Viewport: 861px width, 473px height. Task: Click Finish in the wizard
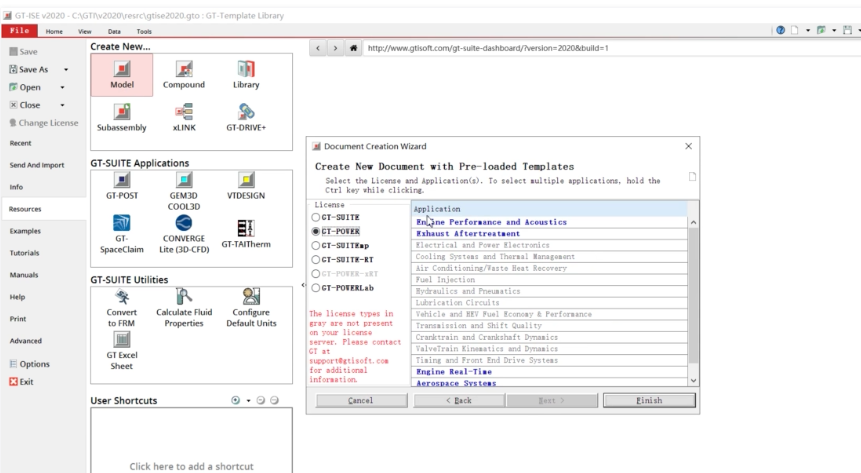coord(649,400)
